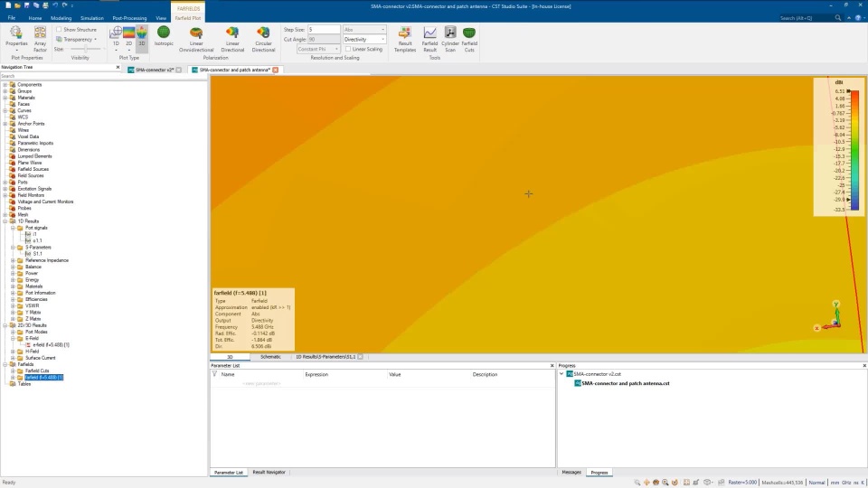Image resolution: width=868 pixels, height=488 pixels.
Task: Choose Linear Omnidirectional polarization
Action: pyautogui.click(x=196, y=39)
